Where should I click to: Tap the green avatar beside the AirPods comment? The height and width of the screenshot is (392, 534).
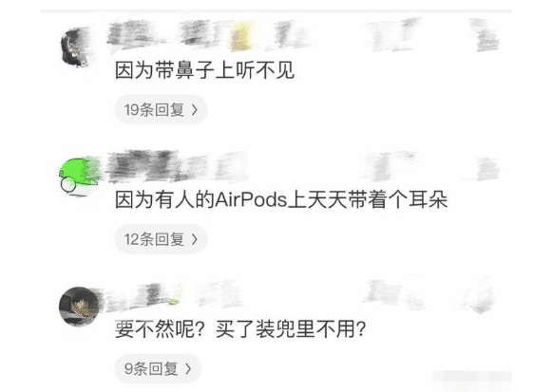point(80,177)
